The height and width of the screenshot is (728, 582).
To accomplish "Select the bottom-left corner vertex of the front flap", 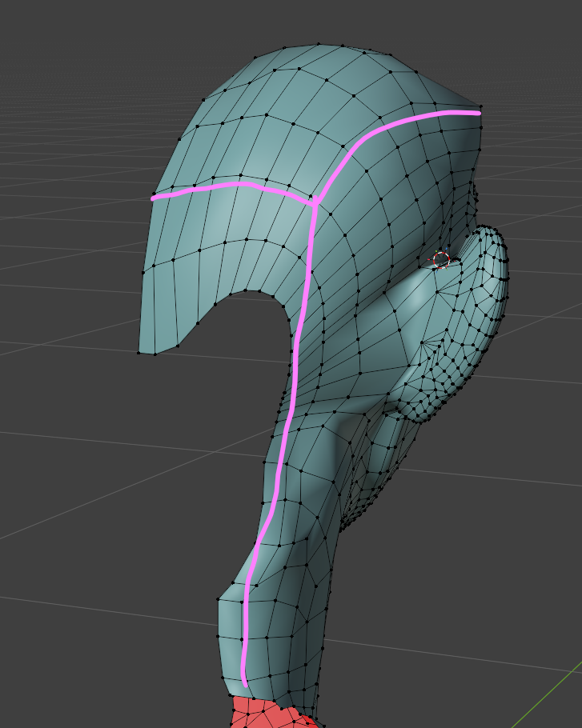I will point(139,352).
